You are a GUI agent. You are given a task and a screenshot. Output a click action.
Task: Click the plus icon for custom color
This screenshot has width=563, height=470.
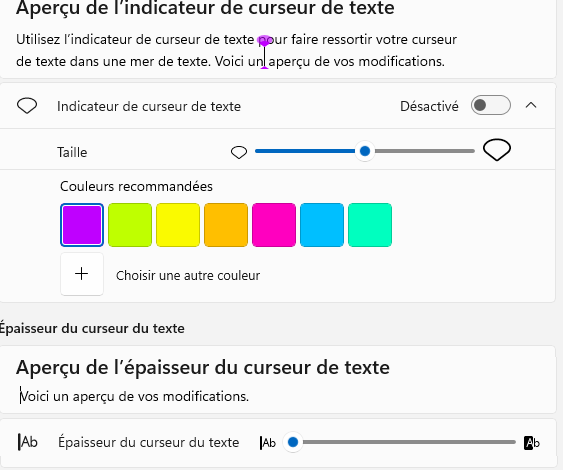(82, 274)
